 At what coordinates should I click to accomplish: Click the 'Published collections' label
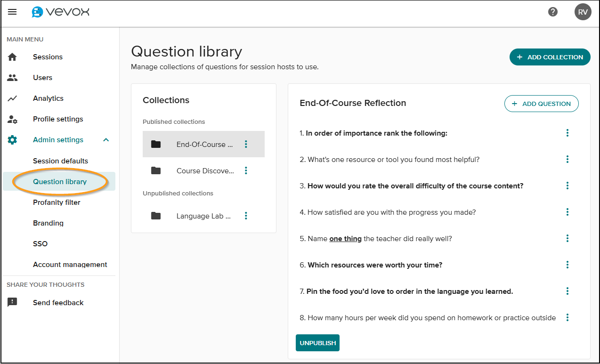click(174, 121)
